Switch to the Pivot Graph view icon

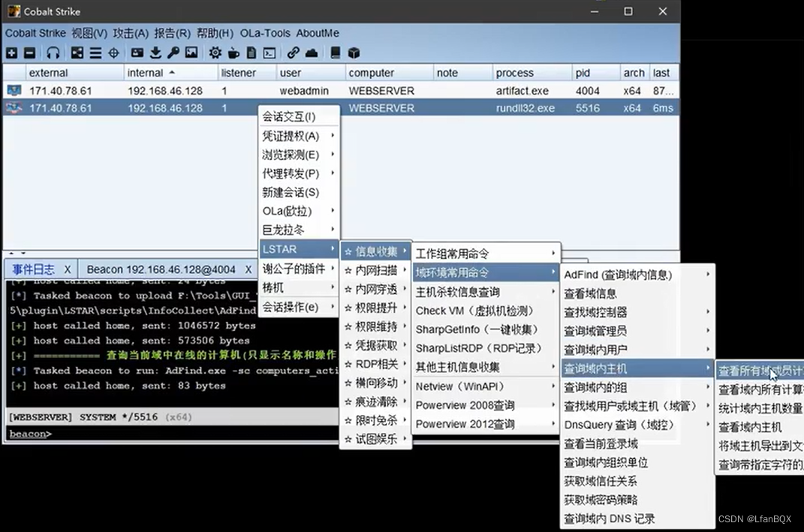pos(77,53)
